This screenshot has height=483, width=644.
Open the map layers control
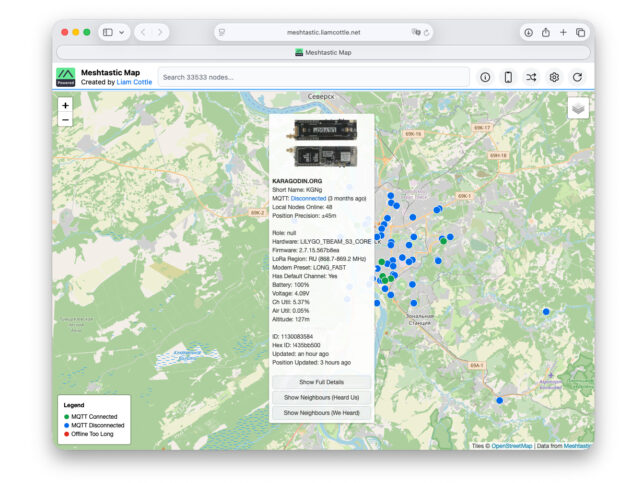pyautogui.click(x=578, y=108)
